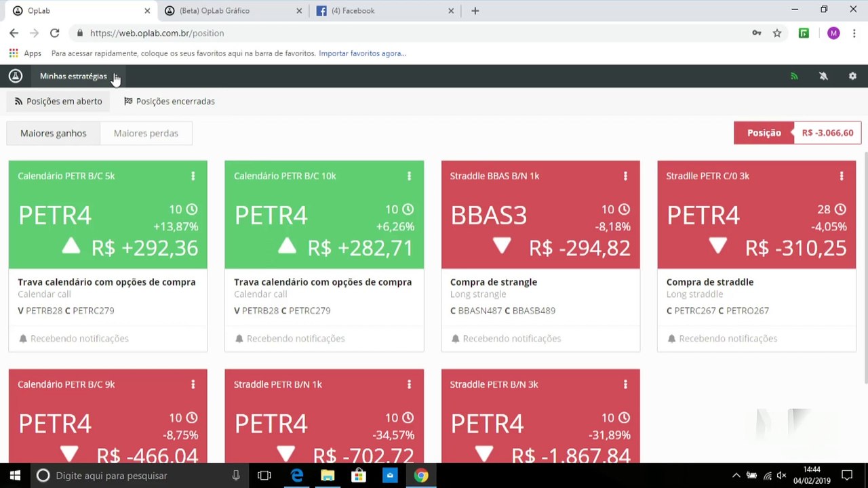Screen dimensions: 868x488
Task: Open options menu on Straddle BBAS B/N 1k card
Action: [x=625, y=176]
